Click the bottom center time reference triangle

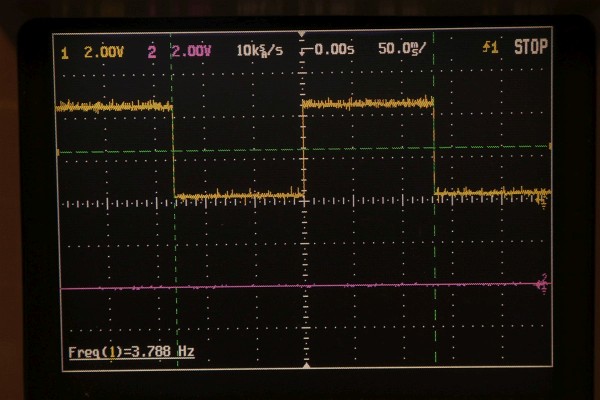click(x=302, y=366)
